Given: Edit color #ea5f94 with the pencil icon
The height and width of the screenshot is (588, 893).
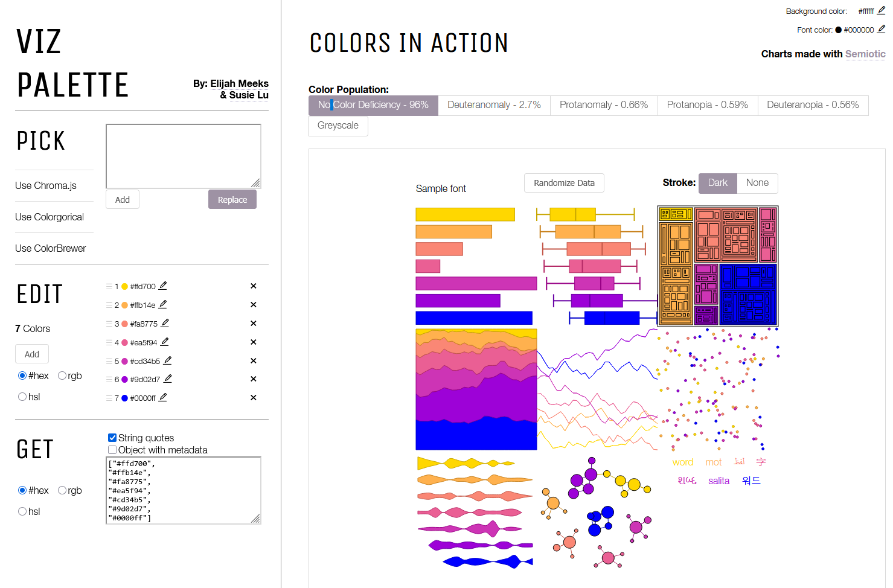Looking at the screenshot, I should [164, 342].
